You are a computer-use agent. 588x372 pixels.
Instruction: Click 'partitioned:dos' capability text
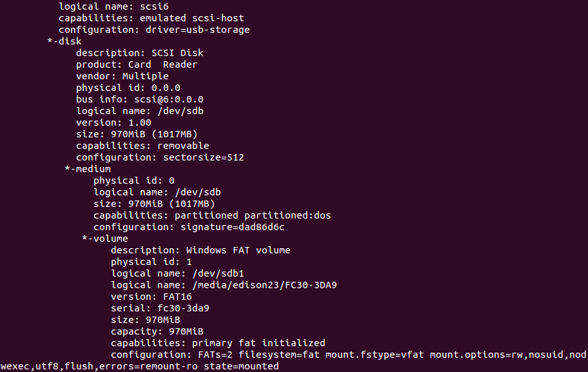(x=288, y=215)
